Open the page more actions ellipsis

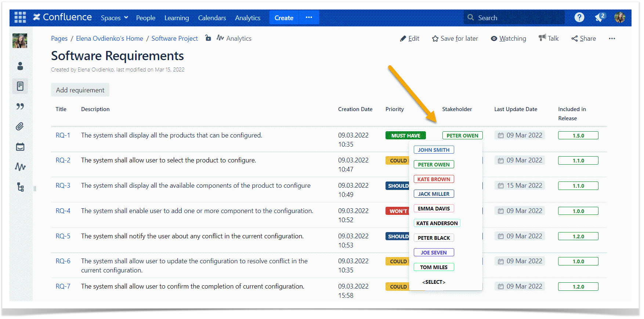coord(612,38)
